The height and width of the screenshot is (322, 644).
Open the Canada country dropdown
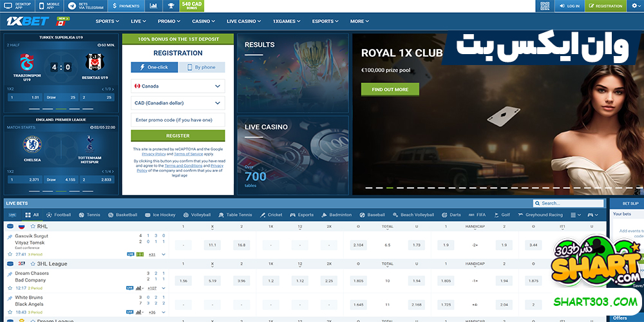click(x=178, y=86)
